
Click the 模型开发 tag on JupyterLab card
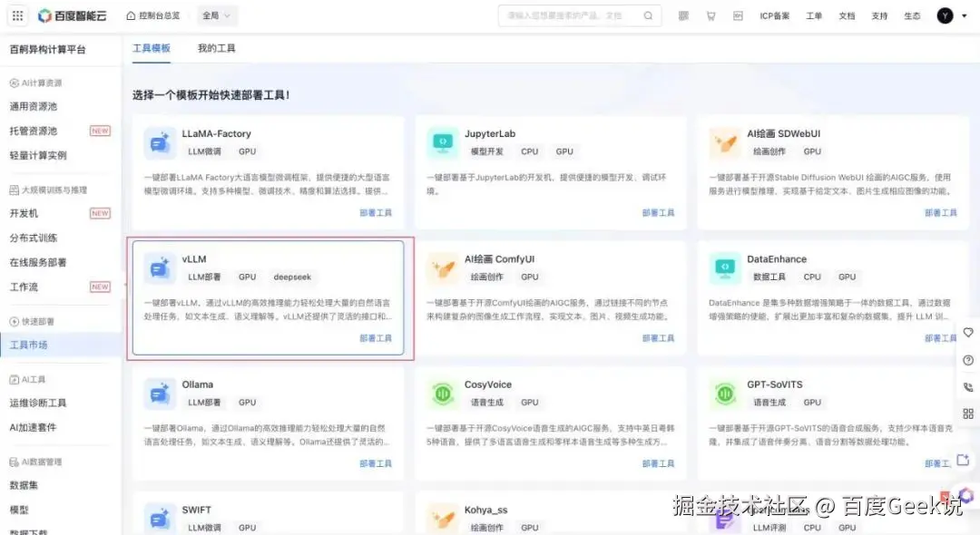(487, 151)
